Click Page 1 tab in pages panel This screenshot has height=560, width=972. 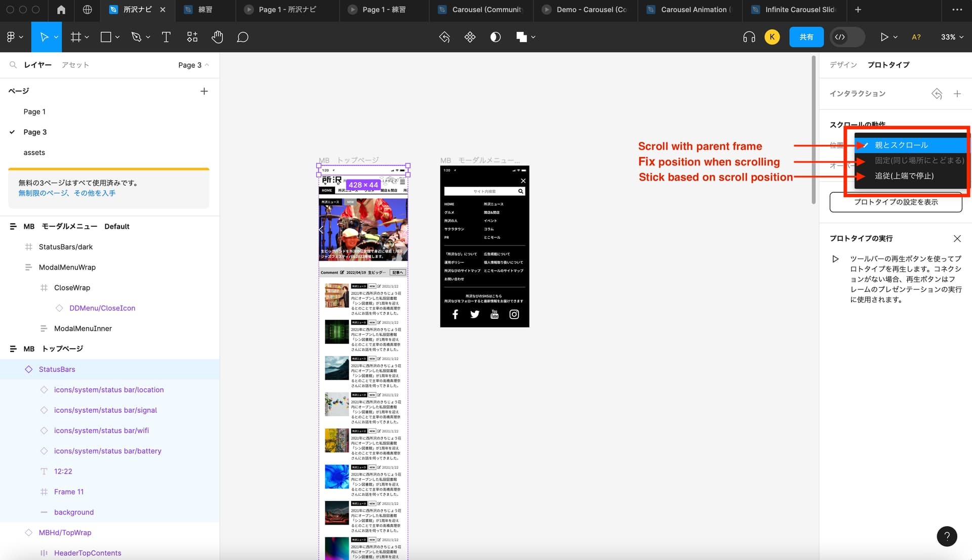click(35, 111)
